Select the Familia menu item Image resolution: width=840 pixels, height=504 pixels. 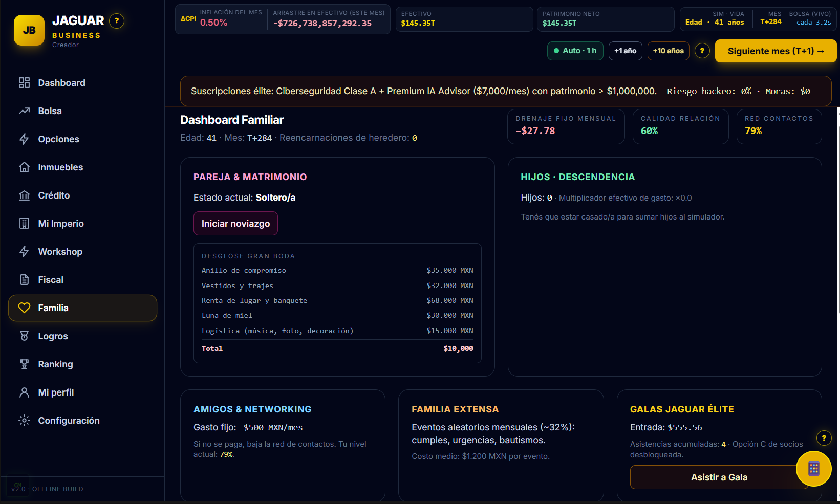[x=82, y=308]
